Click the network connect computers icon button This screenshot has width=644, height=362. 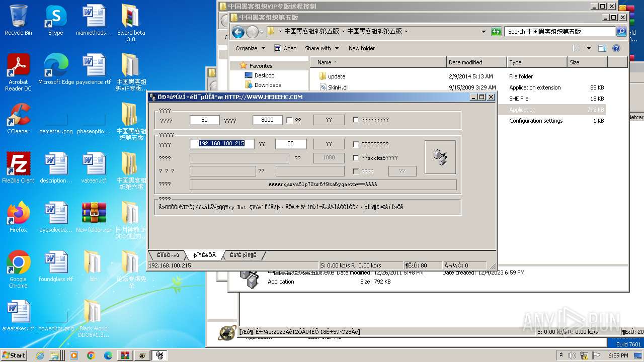coord(440,157)
